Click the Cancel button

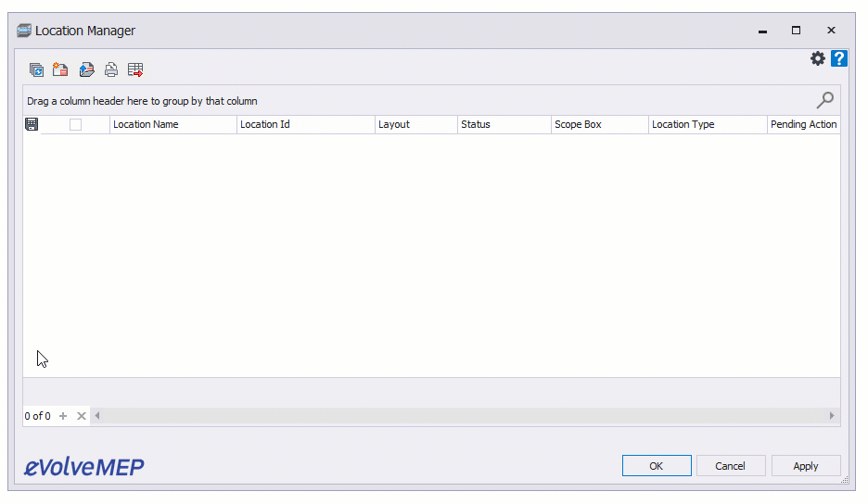(731, 466)
